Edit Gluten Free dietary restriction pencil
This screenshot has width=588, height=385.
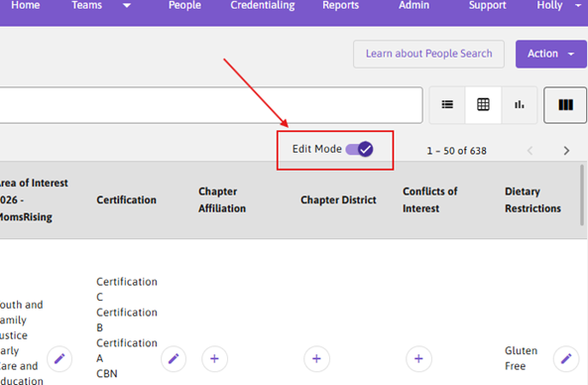(566, 359)
